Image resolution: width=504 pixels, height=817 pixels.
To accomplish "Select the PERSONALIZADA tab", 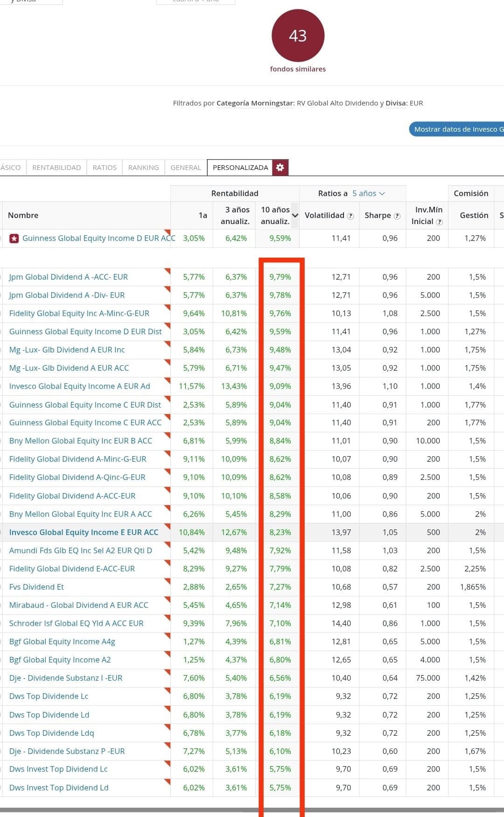I will click(240, 168).
